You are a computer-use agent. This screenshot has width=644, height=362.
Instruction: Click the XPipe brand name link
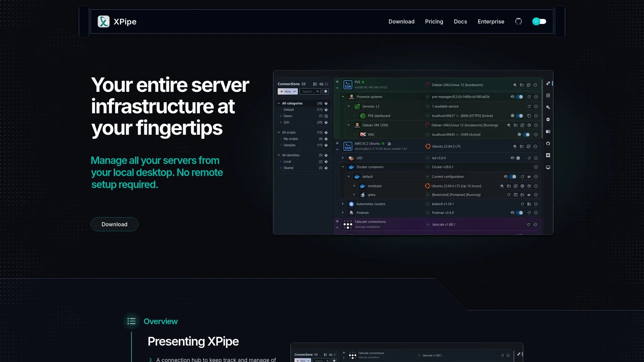[x=125, y=21]
